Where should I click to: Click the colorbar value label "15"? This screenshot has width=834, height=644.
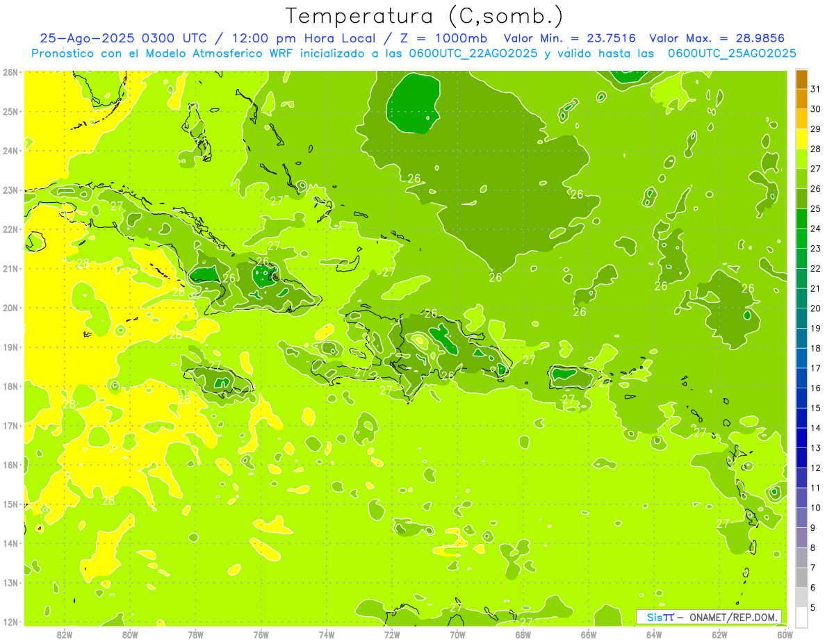[x=816, y=408]
